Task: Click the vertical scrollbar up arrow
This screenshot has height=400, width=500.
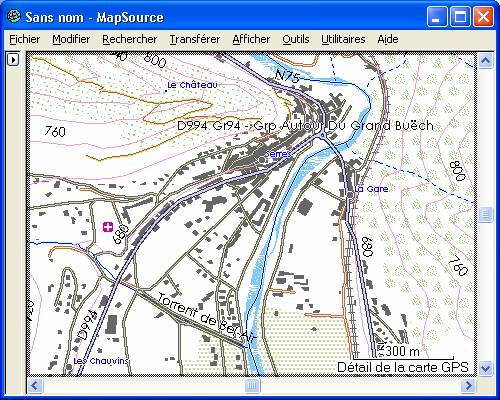Action: 485,61
